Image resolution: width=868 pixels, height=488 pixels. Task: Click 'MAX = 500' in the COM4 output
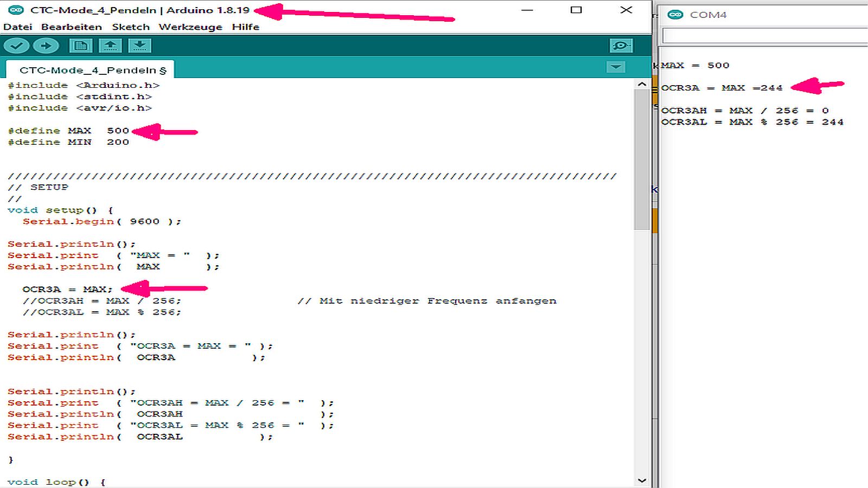click(x=695, y=66)
